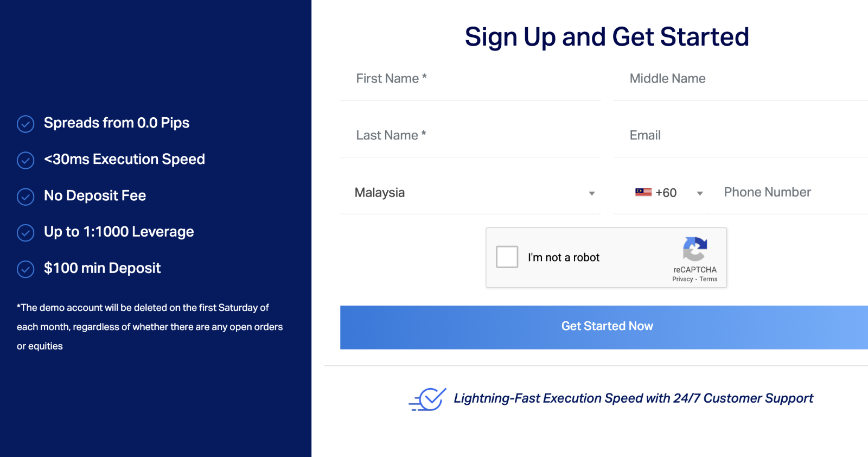The image size is (868, 457).
Task: Click the checkmark icon beside No Deposit Fee
Action: click(x=25, y=196)
